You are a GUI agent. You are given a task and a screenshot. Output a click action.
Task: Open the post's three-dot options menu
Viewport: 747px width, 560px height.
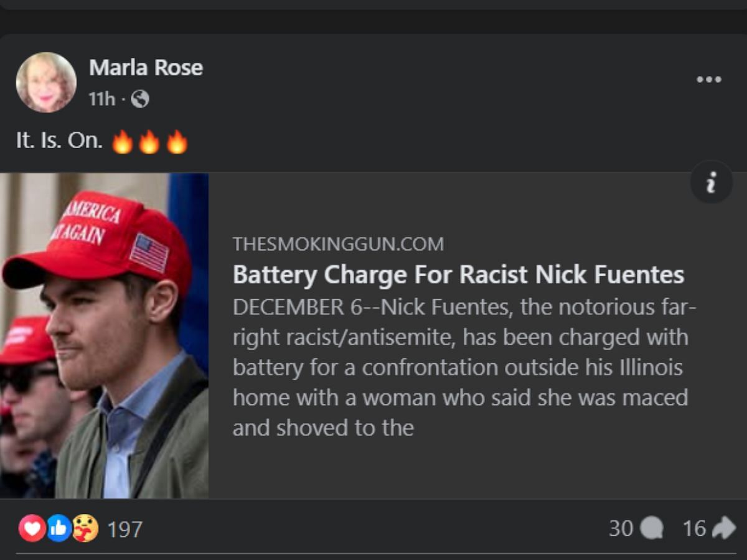pyautogui.click(x=709, y=80)
